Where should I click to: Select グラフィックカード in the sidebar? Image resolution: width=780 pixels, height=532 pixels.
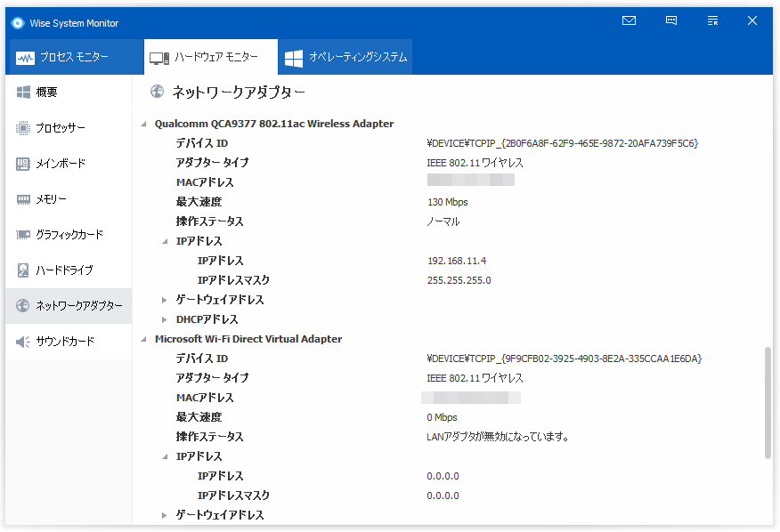[69, 235]
